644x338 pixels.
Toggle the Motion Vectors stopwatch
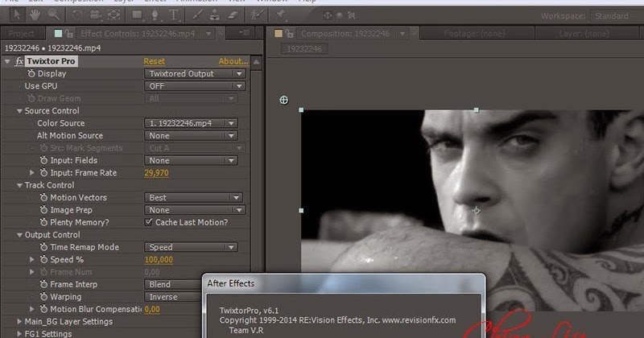44,197
